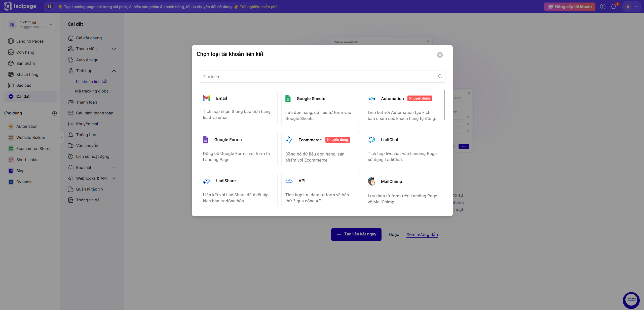644x310 pixels.
Task: Open the help question mark icon
Action: point(602,7)
